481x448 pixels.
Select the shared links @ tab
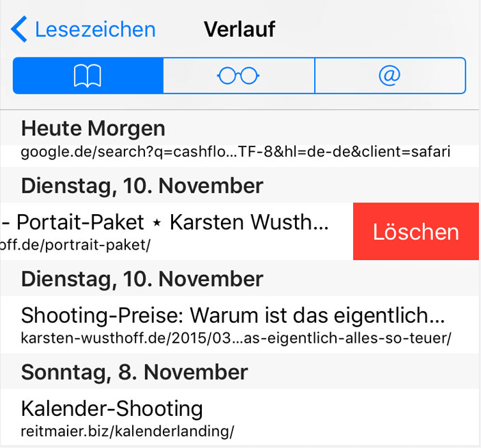(x=389, y=75)
